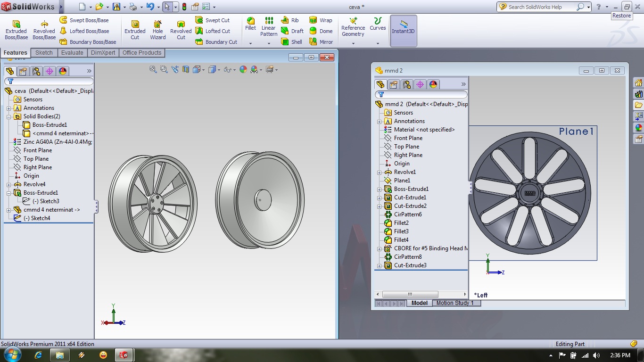This screenshot has height=362, width=644.
Task: Zoom to Fit in the ceva view toolbar
Action: click(x=153, y=69)
